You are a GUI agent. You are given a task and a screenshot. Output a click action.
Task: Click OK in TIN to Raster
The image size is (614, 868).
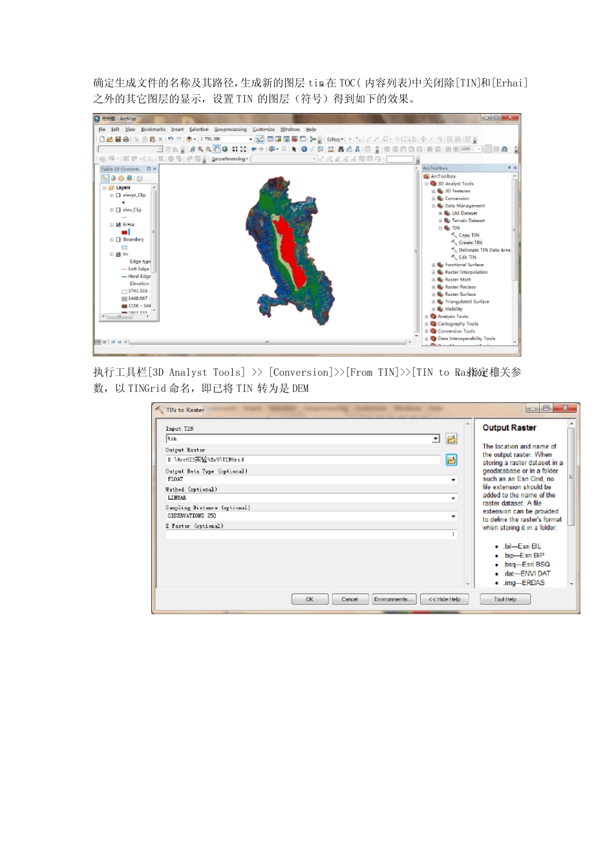click(310, 599)
